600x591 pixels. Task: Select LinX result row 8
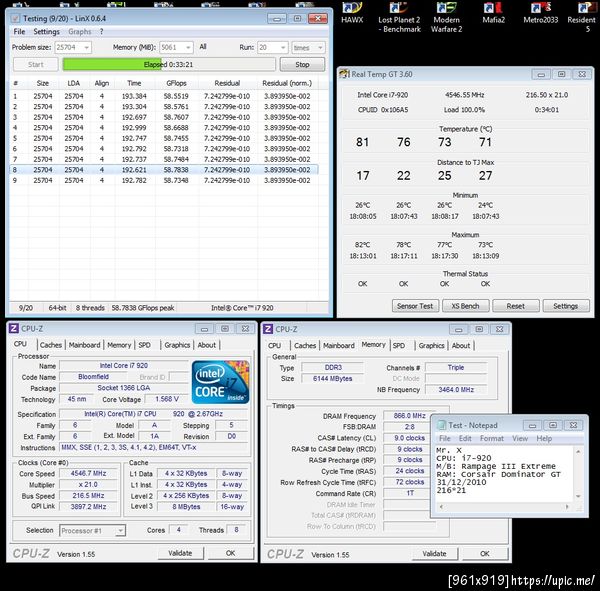(164, 170)
